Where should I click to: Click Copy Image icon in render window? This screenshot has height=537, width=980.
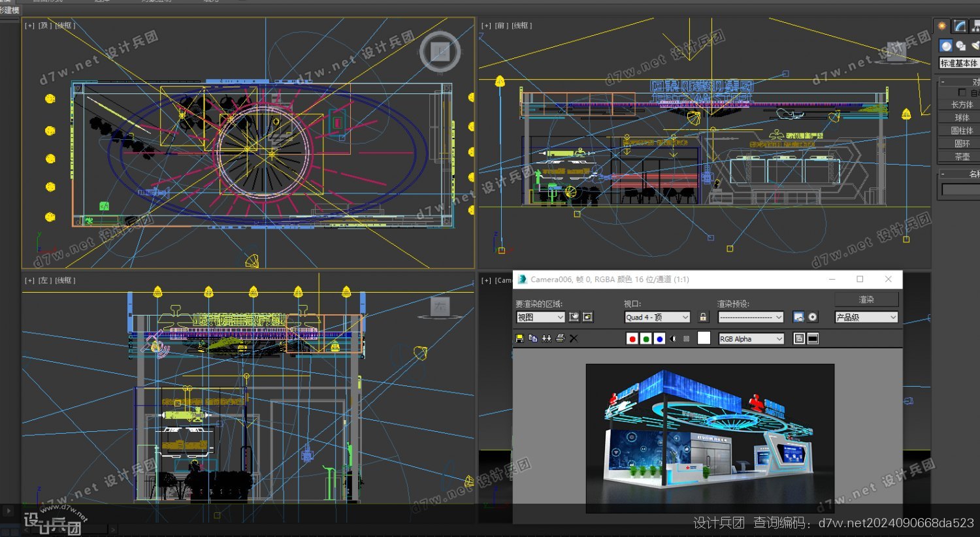533,338
